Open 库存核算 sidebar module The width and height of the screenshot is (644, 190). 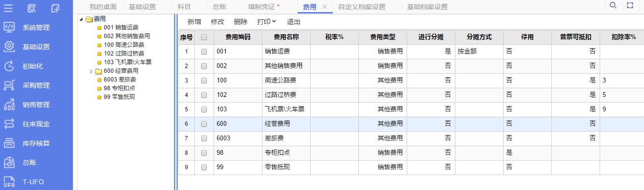[36, 143]
